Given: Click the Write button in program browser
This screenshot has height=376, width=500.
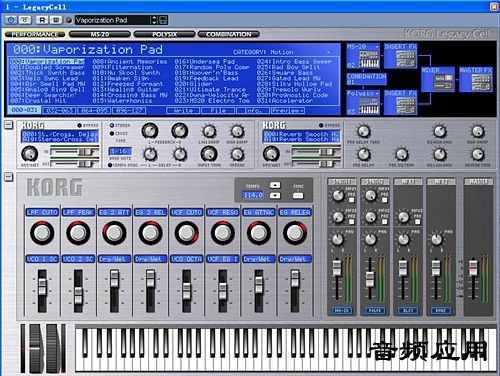Looking at the screenshot, I should tap(183, 110).
